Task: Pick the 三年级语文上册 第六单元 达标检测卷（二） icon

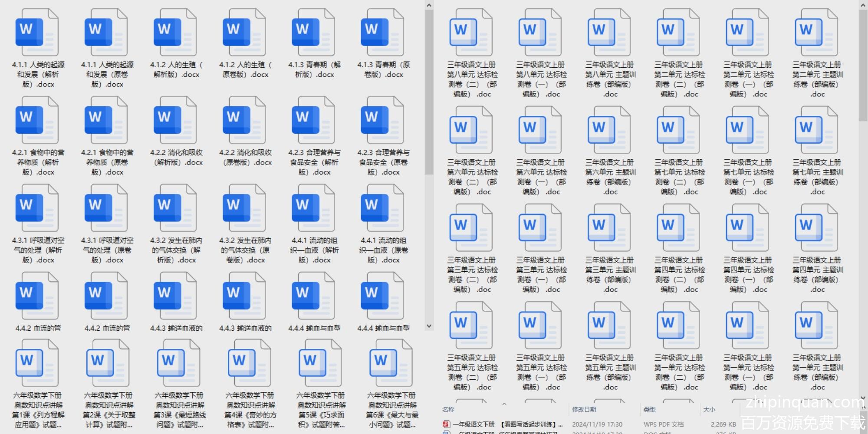Action: point(471,130)
